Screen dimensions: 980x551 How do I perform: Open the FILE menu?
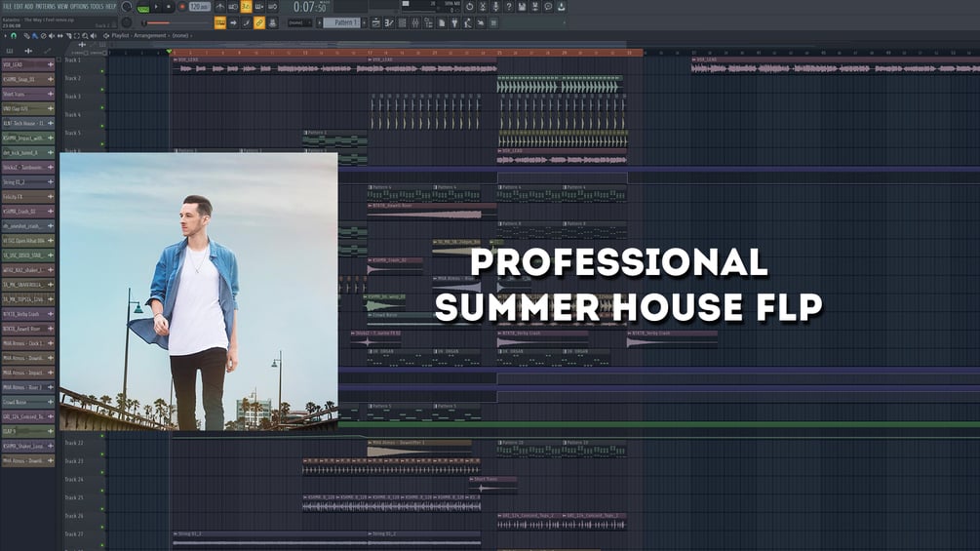click(x=8, y=6)
